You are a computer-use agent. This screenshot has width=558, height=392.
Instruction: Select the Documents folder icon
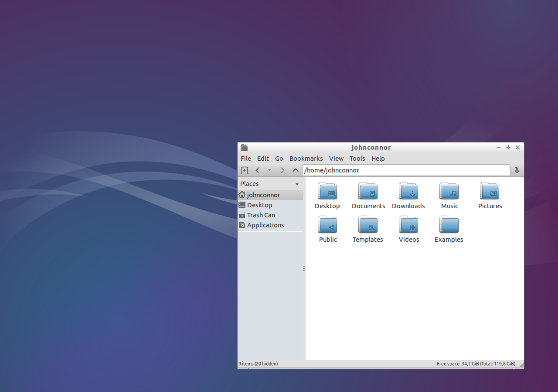368,191
